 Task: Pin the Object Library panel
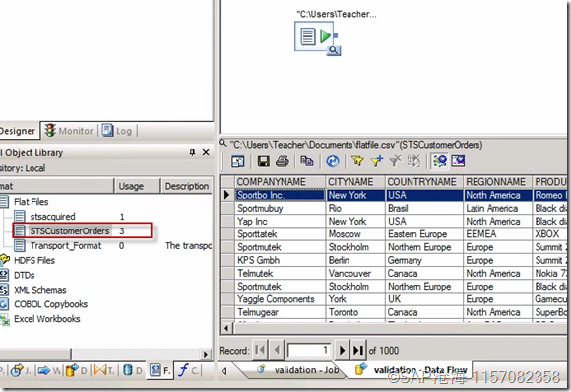coord(192,152)
